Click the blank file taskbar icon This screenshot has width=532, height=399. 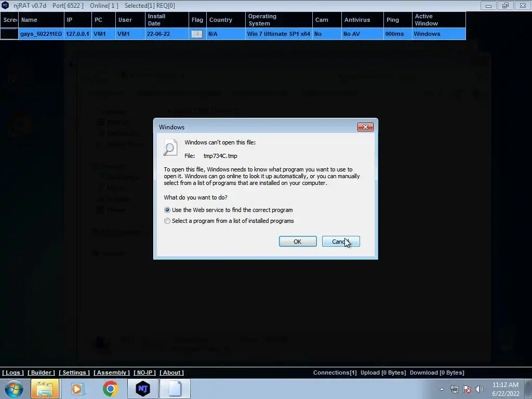pos(175,389)
